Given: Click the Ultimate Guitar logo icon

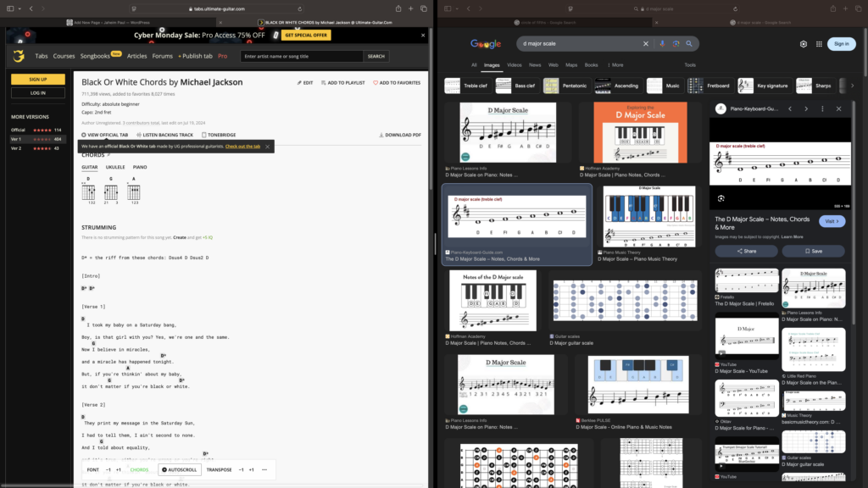Looking at the screenshot, I should pos(19,56).
